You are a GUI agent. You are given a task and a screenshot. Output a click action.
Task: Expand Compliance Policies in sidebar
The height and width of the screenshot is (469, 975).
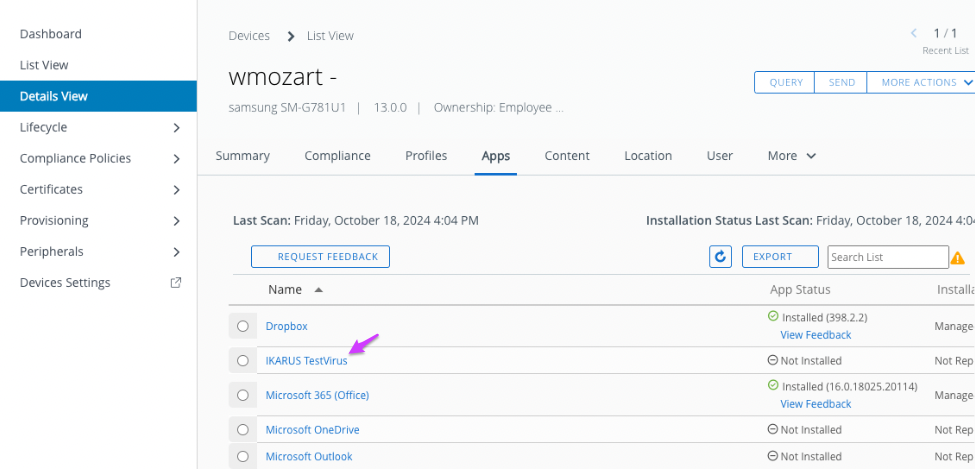click(x=176, y=159)
